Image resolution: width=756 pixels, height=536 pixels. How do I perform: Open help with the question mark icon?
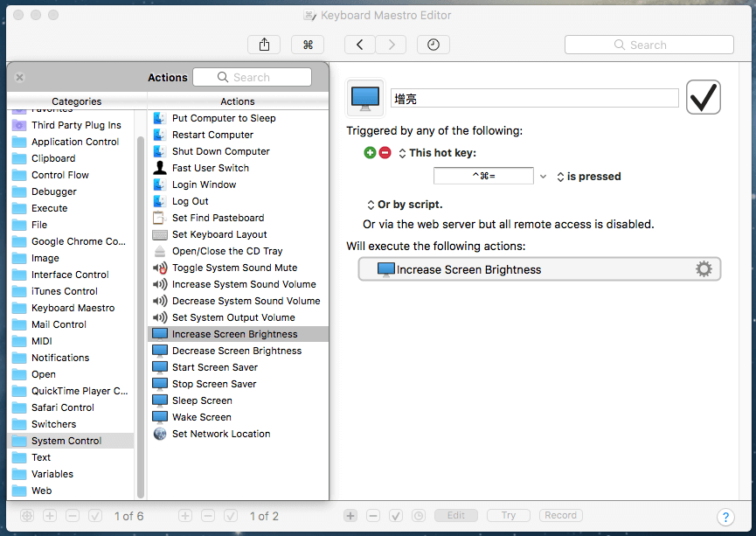pos(725,517)
